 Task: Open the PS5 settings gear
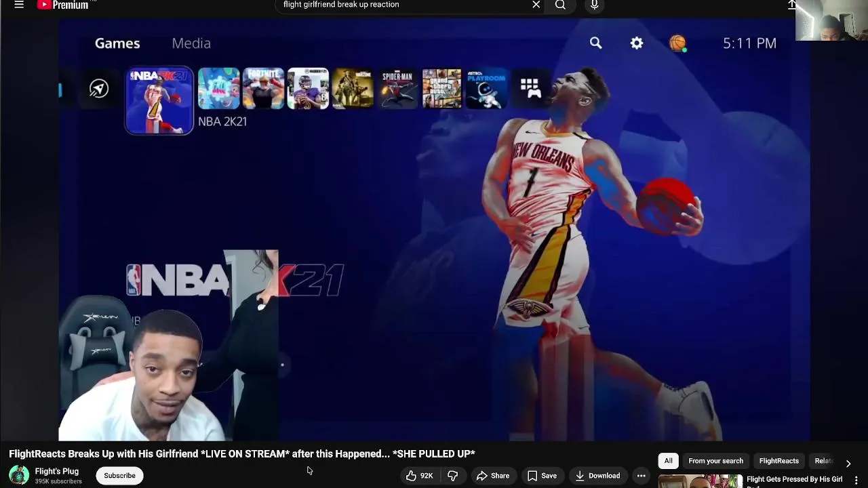[636, 43]
